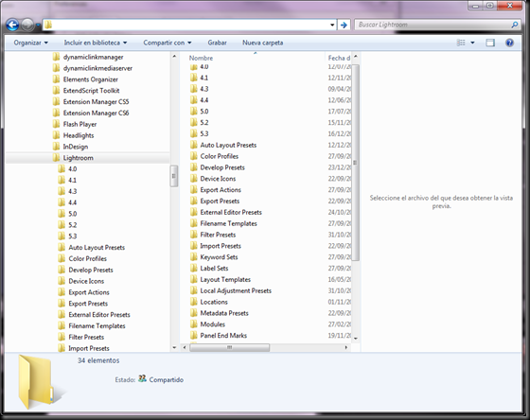This screenshot has height=420, width=530.
Task: Click Import Presets folder icon in file list
Action: (x=194, y=246)
